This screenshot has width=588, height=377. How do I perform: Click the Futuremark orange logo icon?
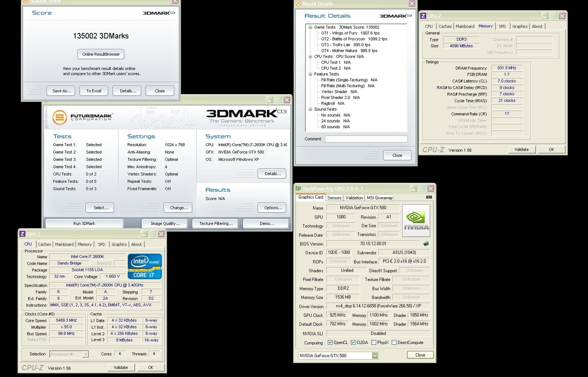pos(59,117)
